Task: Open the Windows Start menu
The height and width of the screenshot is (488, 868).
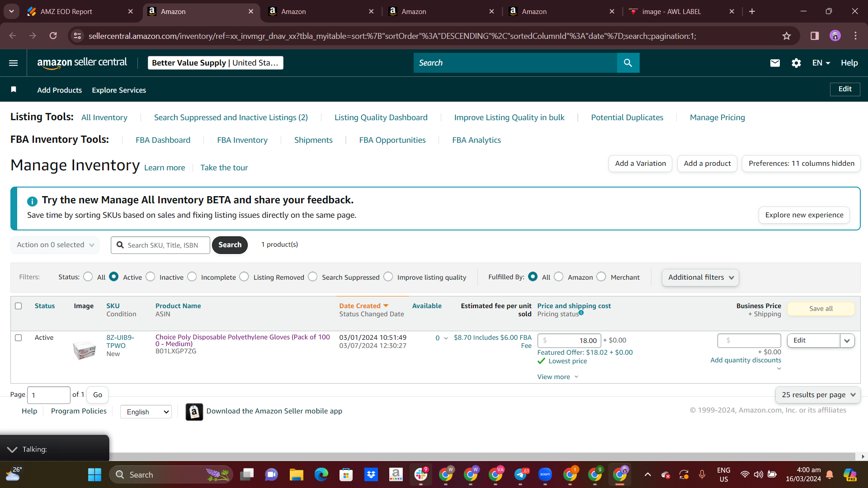Action: pyautogui.click(x=94, y=474)
